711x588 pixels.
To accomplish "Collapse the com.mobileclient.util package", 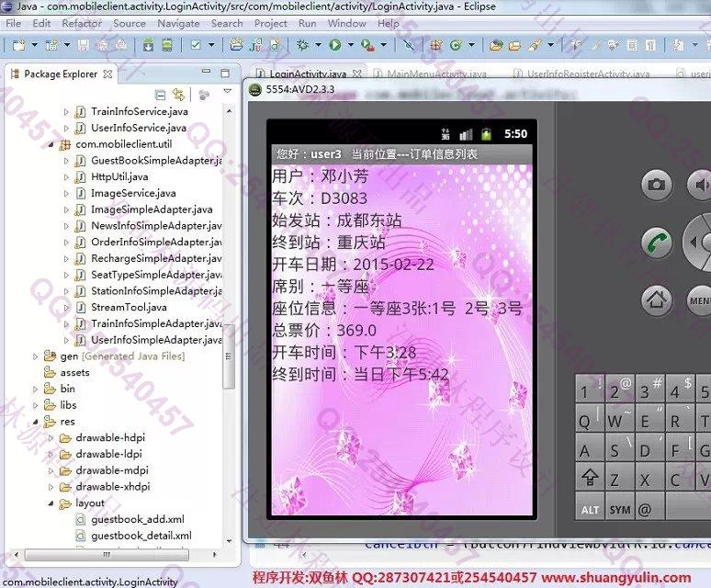I will coord(51,144).
